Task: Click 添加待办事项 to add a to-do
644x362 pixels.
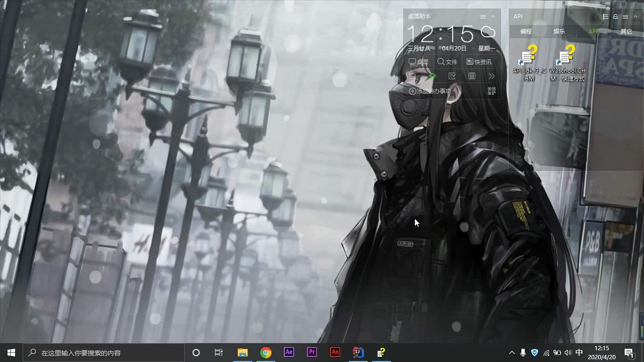Action: point(430,91)
